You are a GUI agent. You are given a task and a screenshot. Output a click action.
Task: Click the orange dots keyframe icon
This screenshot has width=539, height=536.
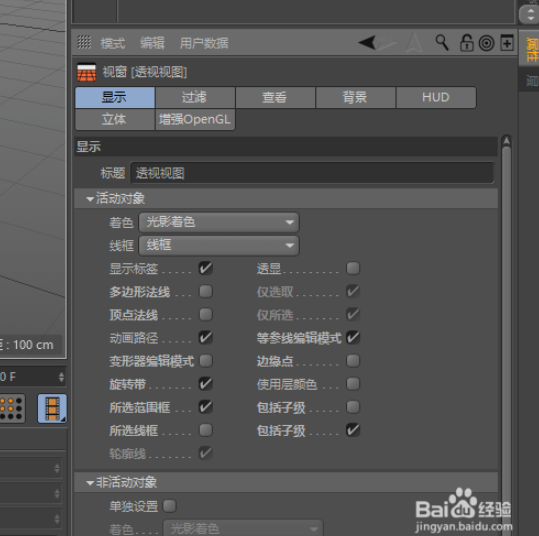11,408
